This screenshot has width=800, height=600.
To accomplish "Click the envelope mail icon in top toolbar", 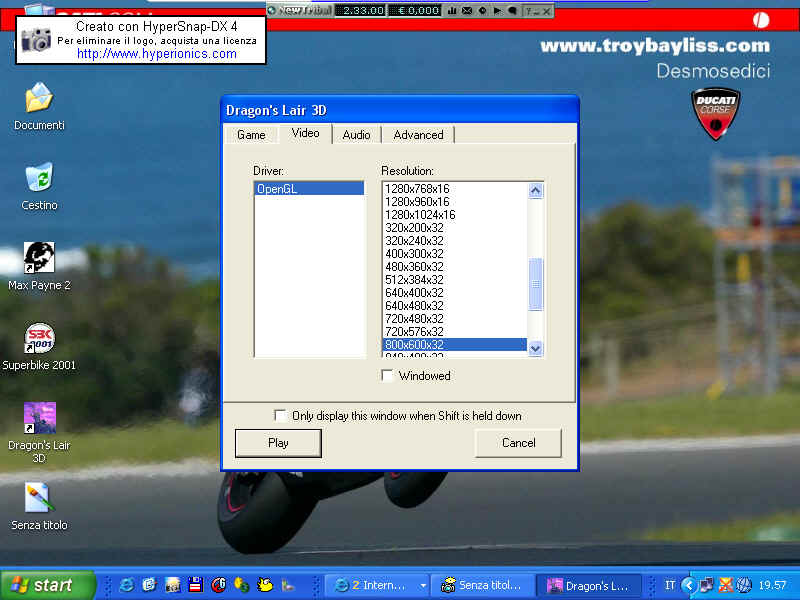I will click(x=467, y=10).
